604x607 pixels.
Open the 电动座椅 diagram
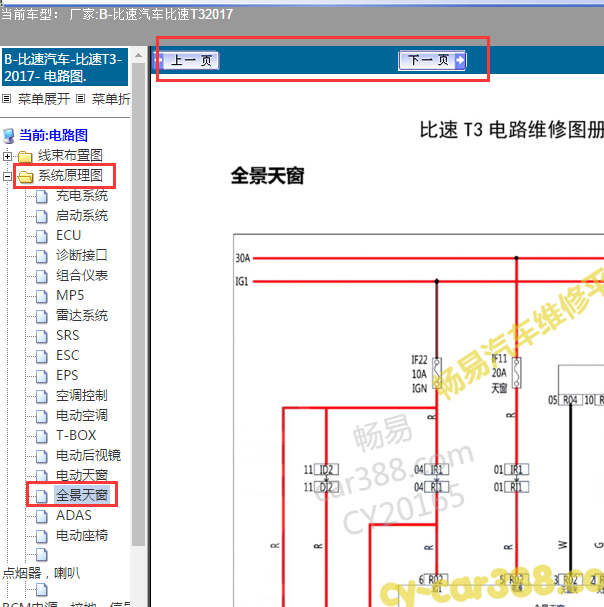point(82,536)
